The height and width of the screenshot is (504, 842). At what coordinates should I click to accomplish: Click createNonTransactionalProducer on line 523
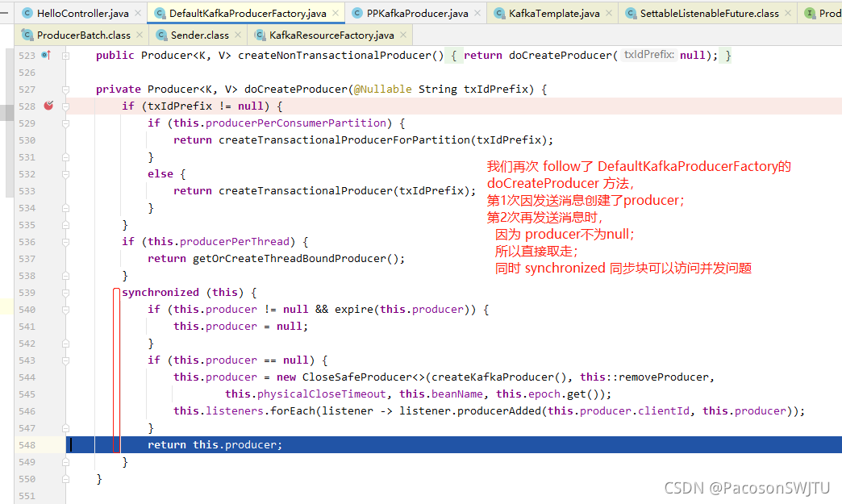(x=335, y=56)
